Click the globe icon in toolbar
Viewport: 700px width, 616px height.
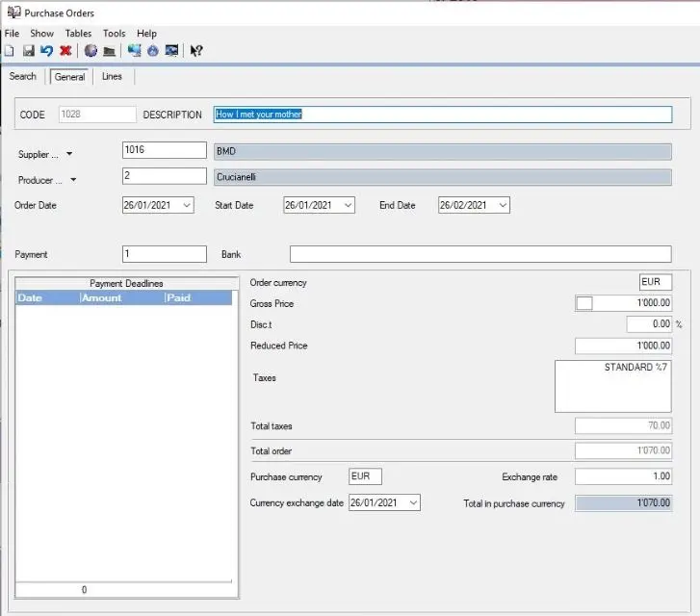tap(91, 51)
